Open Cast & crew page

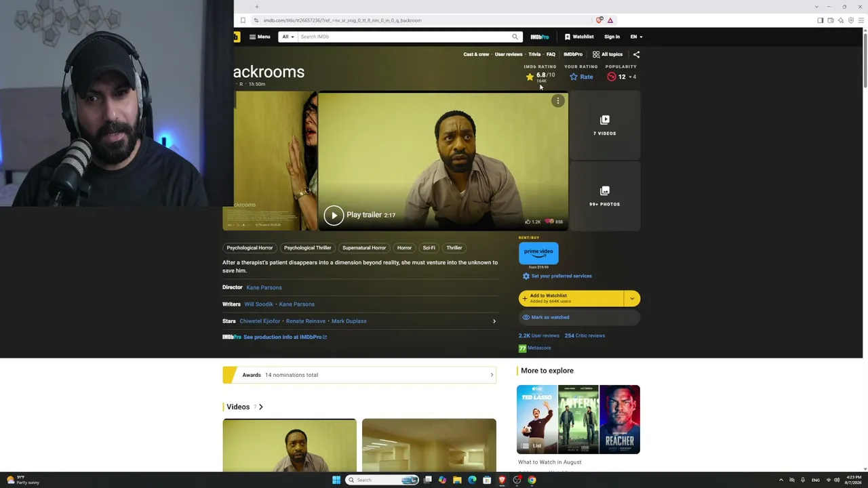[x=476, y=54]
